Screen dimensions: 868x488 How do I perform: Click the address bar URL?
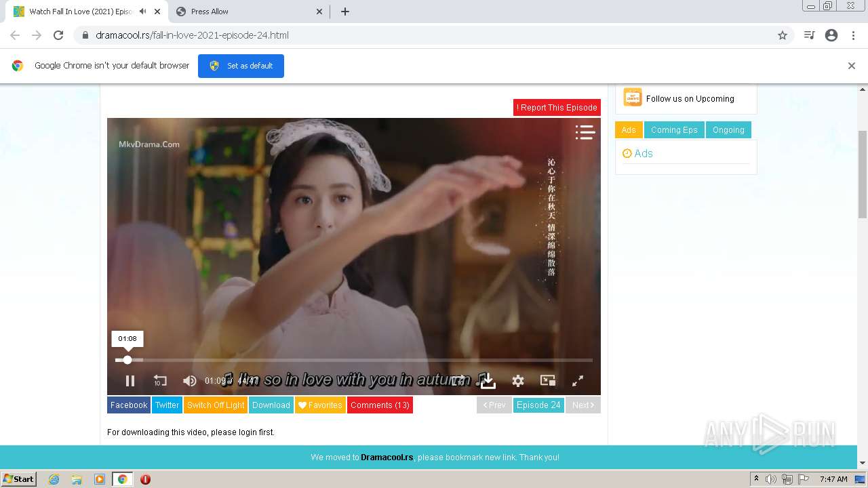point(192,35)
